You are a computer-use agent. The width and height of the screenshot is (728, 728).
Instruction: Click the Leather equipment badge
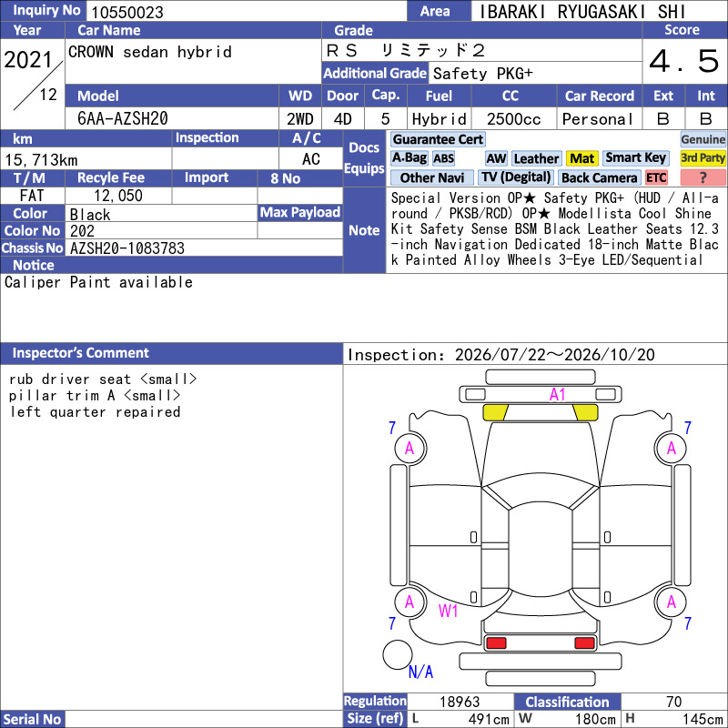click(x=536, y=158)
